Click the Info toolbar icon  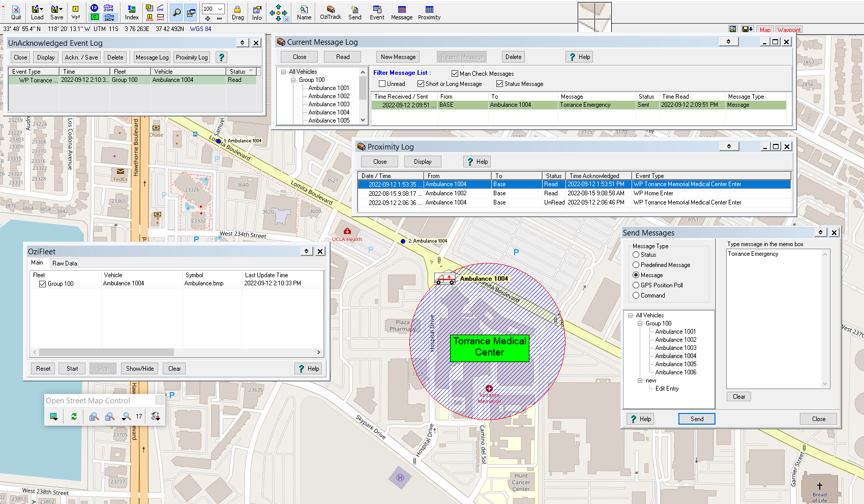pyautogui.click(x=257, y=12)
